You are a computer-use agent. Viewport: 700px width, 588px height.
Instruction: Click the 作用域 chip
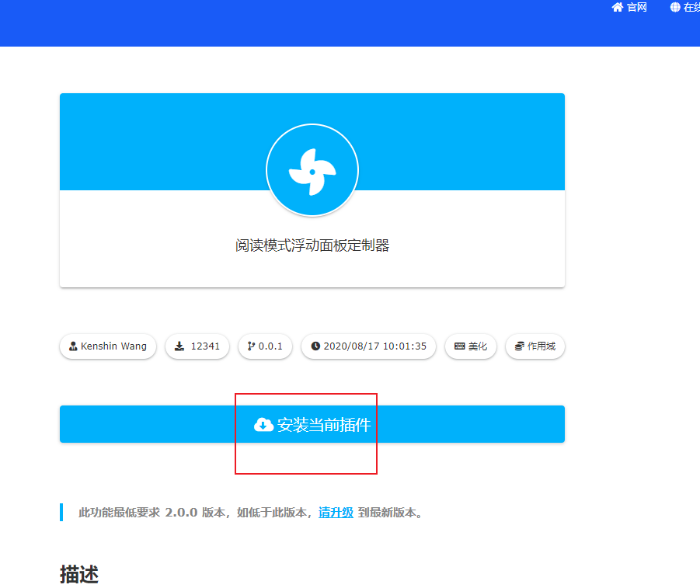pos(535,346)
